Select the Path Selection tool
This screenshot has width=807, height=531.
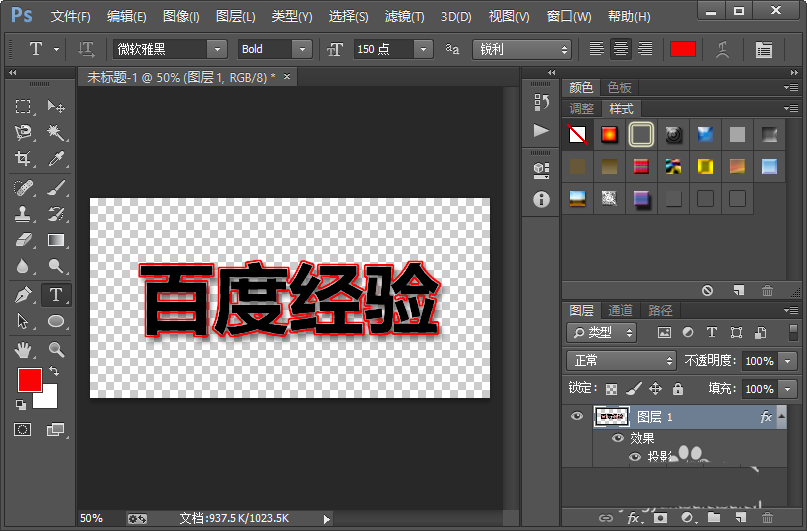pos(23,321)
